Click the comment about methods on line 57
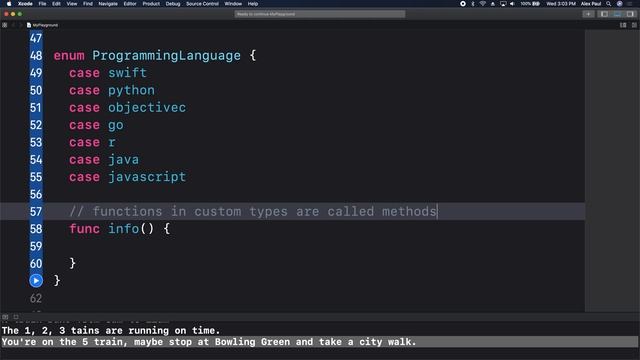 (253, 211)
